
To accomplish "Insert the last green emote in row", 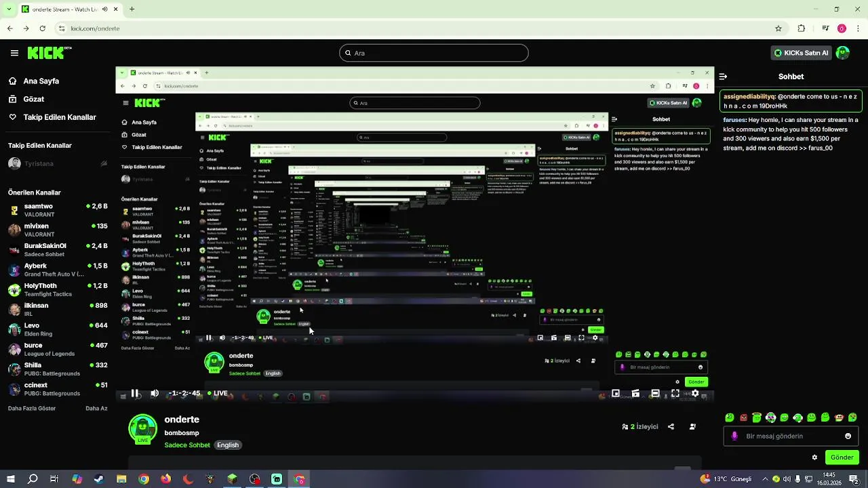I will click(x=852, y=418).
